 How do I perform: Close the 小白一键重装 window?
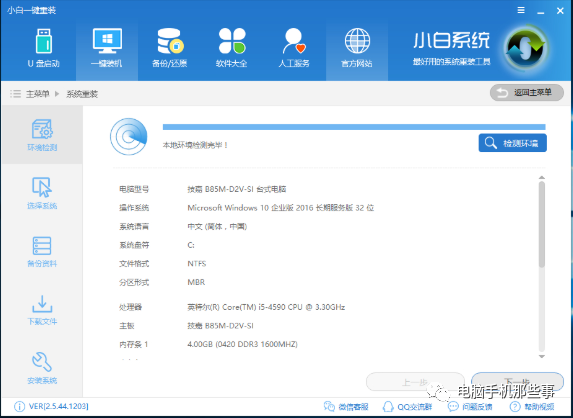coord(560,11)
